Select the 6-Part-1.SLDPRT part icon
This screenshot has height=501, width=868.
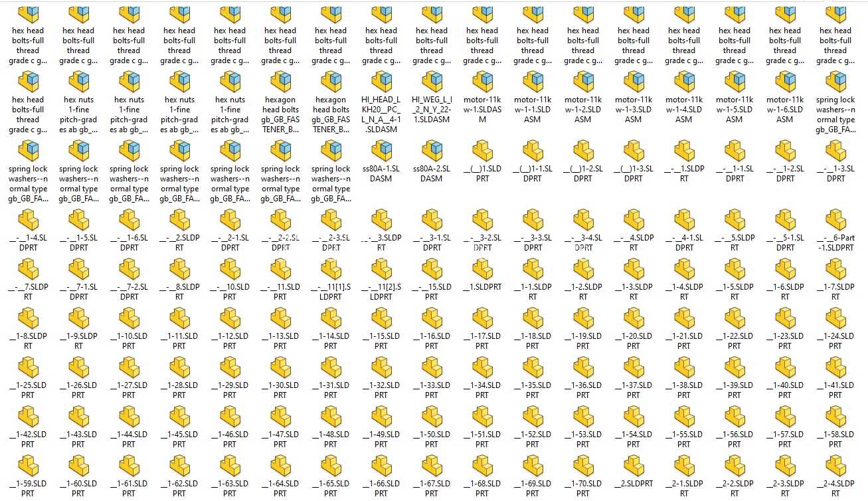tap(835, 220)
